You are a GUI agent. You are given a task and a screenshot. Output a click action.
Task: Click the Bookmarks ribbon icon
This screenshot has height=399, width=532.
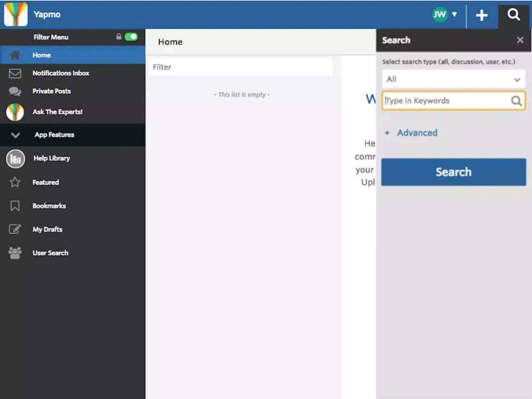click(x=15, y=206)
